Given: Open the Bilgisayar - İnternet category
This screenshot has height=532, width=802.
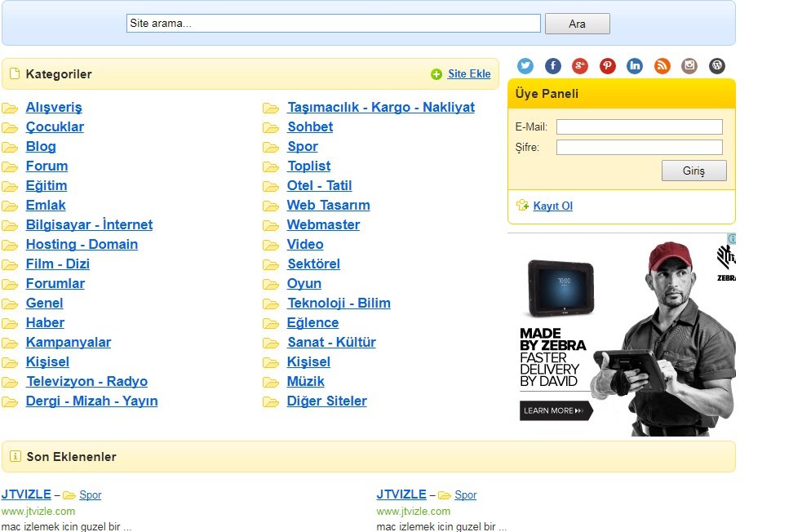Looking at the screenshot, I should click(89, 224).
